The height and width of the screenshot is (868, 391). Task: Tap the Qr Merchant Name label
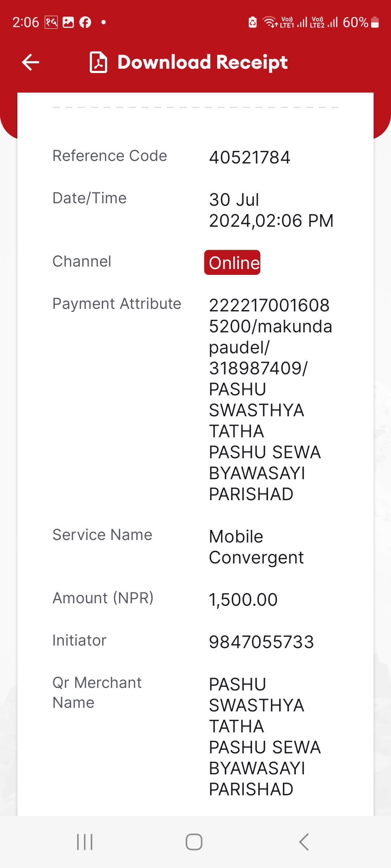(97, 693)
